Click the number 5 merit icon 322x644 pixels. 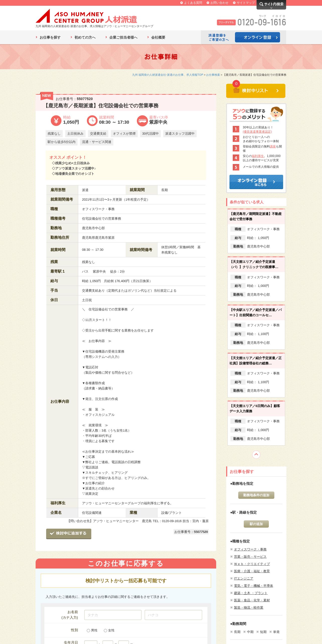236,167
